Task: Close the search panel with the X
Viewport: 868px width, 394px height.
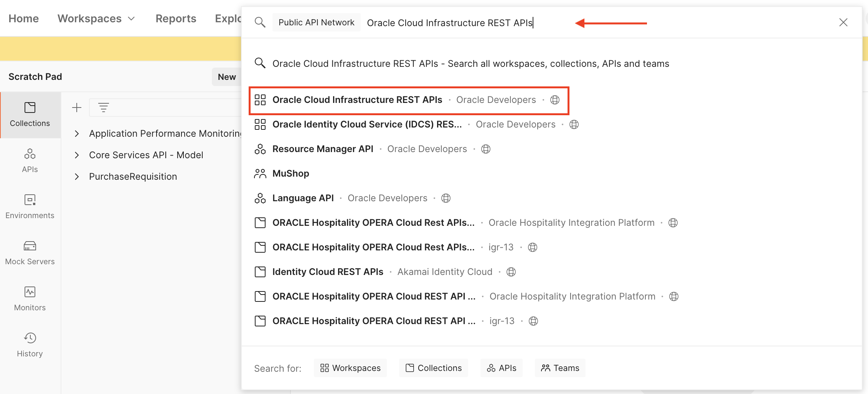Action: [x=843, y=22]
